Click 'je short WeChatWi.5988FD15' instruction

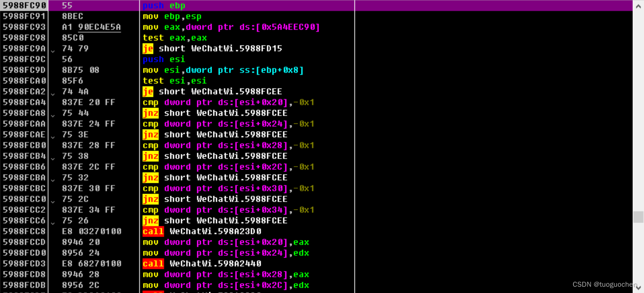(212, 48)
